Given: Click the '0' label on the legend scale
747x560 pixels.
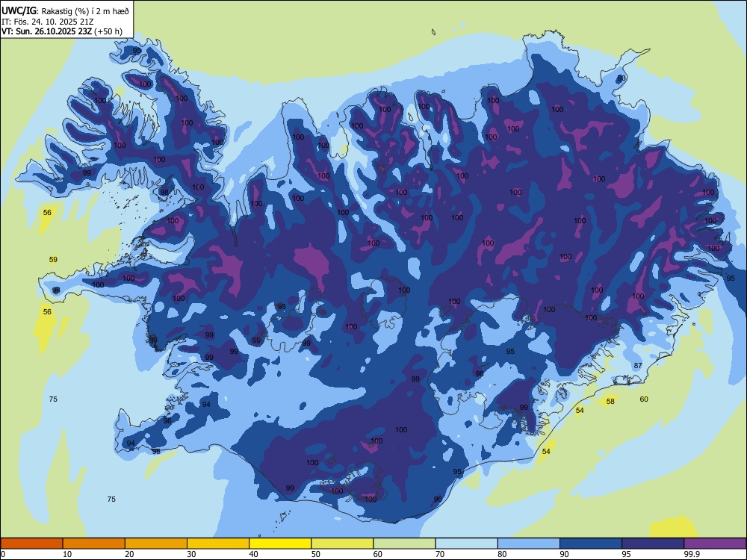Looking at the screenshot, I should (x=3, y=554).
